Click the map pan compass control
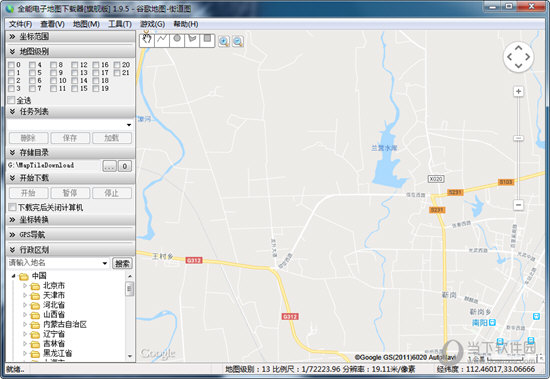550x379 pixels. [518, 57]
